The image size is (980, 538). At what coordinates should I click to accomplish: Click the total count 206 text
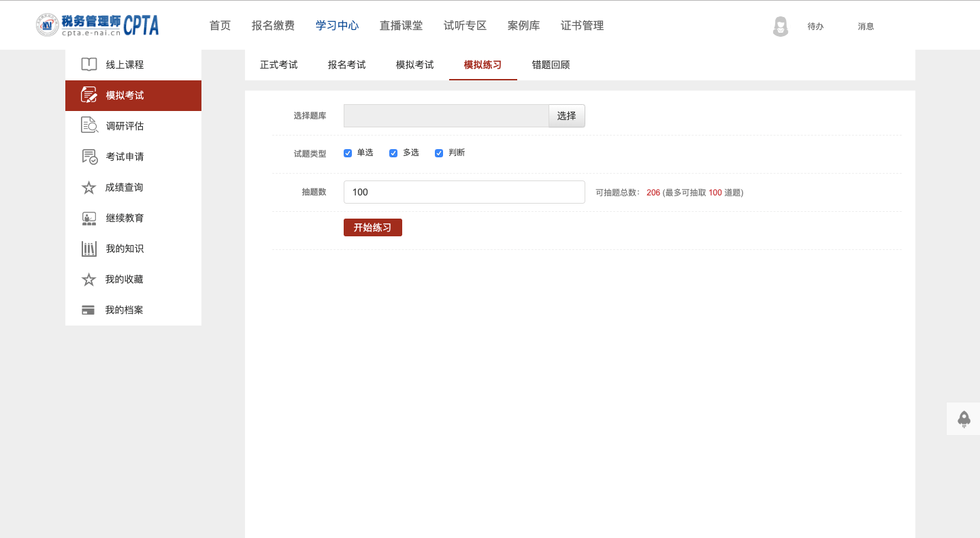click(653, 193)
